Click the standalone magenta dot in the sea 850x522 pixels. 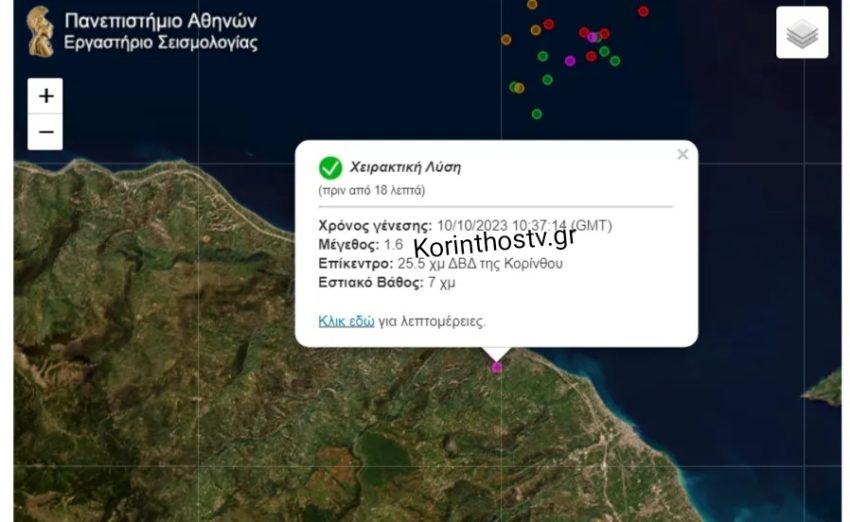(570, 61)
